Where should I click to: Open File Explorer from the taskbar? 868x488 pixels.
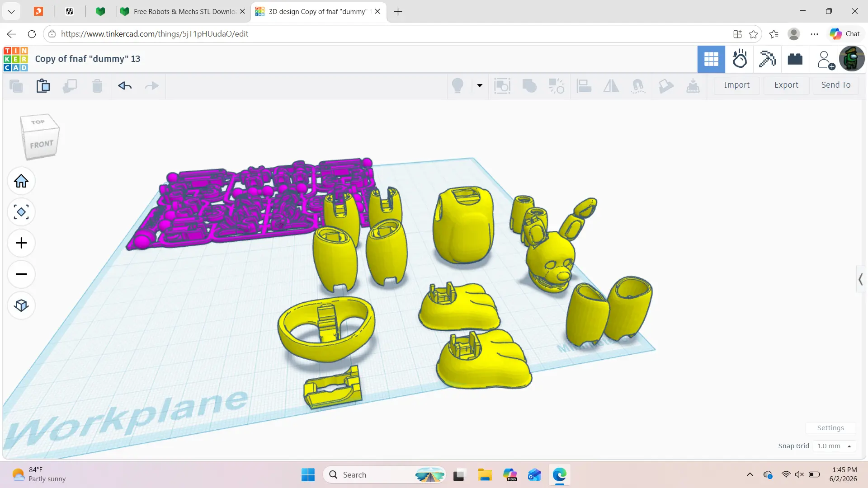click(x=485, y=475)
